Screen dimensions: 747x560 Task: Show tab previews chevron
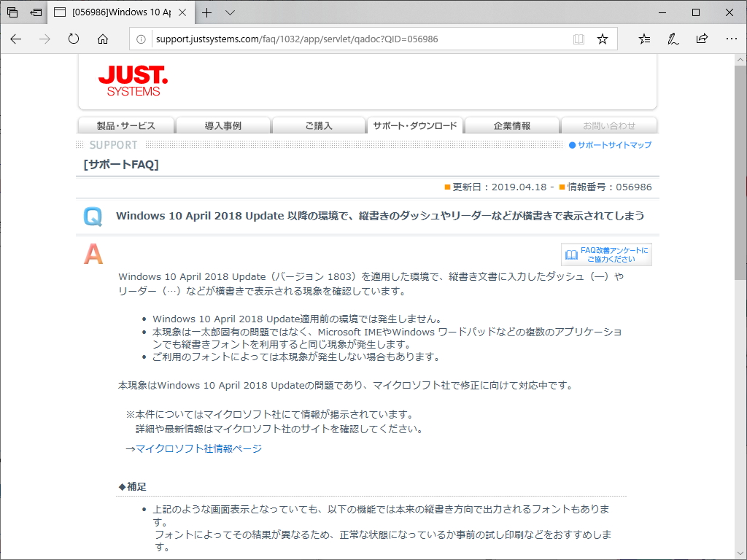coord(230,13)
